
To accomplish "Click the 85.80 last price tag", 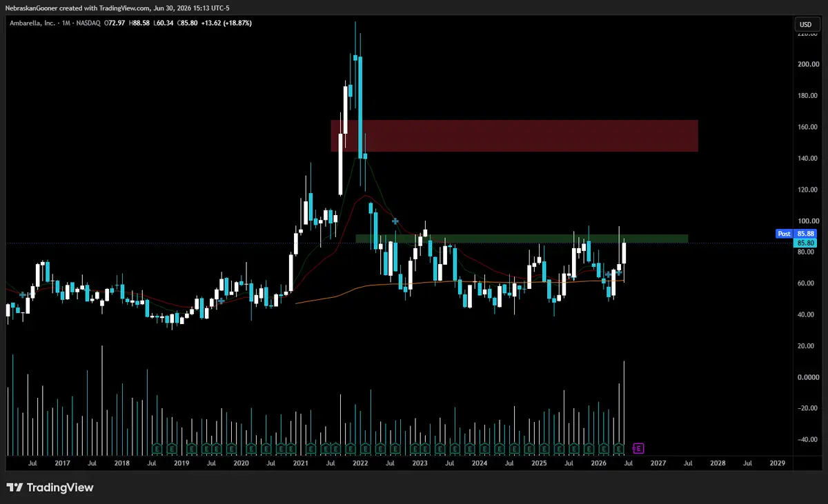I will tap(806, 243).
